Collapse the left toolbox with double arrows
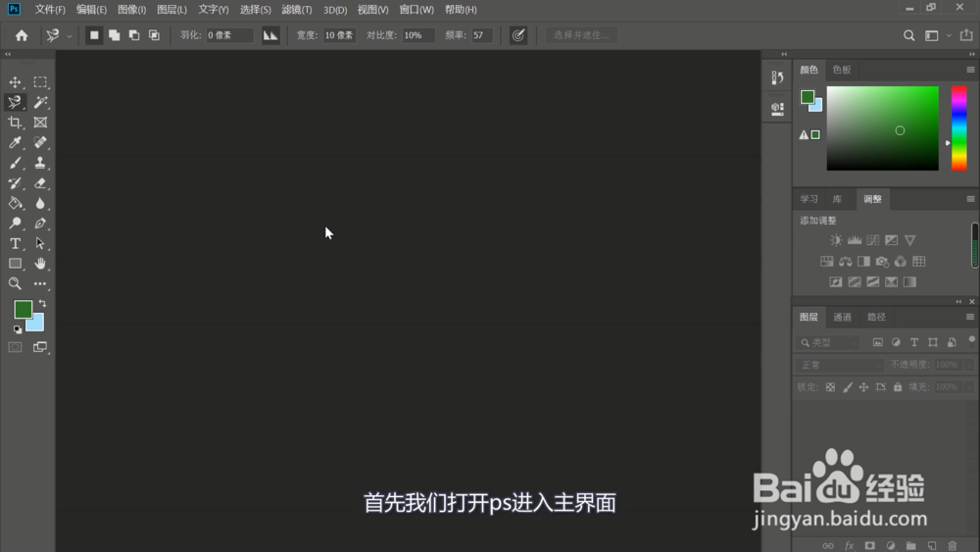Image resolution: width=980 pixels, height=552 pixels. 8,54
